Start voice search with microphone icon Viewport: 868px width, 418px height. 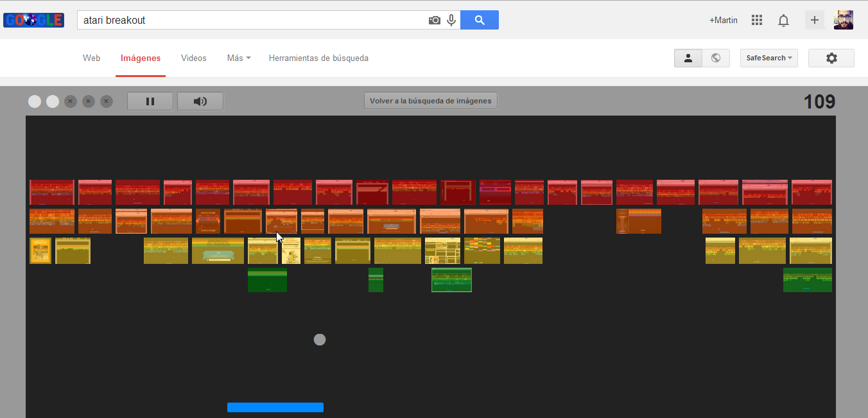pos(451,21)
